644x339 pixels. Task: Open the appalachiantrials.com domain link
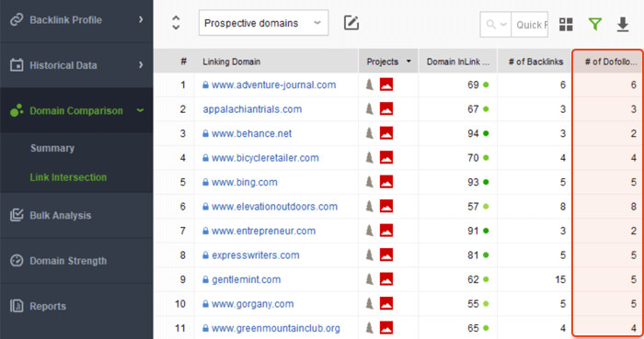252,109
